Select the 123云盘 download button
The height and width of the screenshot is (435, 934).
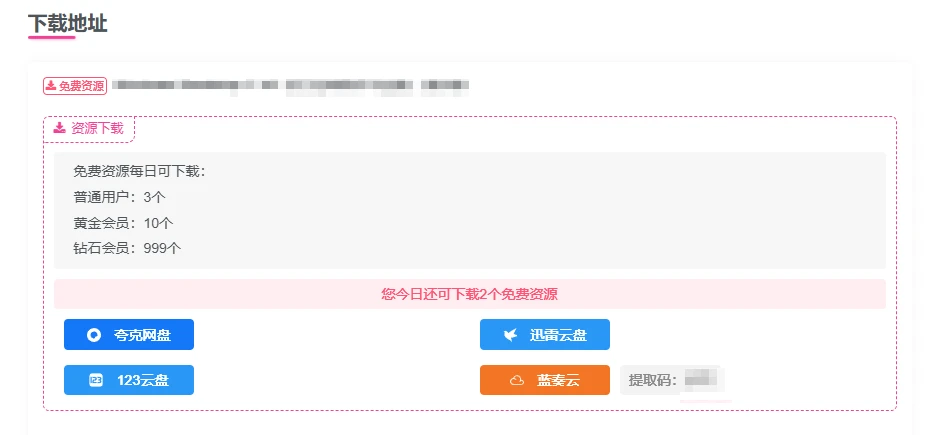tap(129, 380)
